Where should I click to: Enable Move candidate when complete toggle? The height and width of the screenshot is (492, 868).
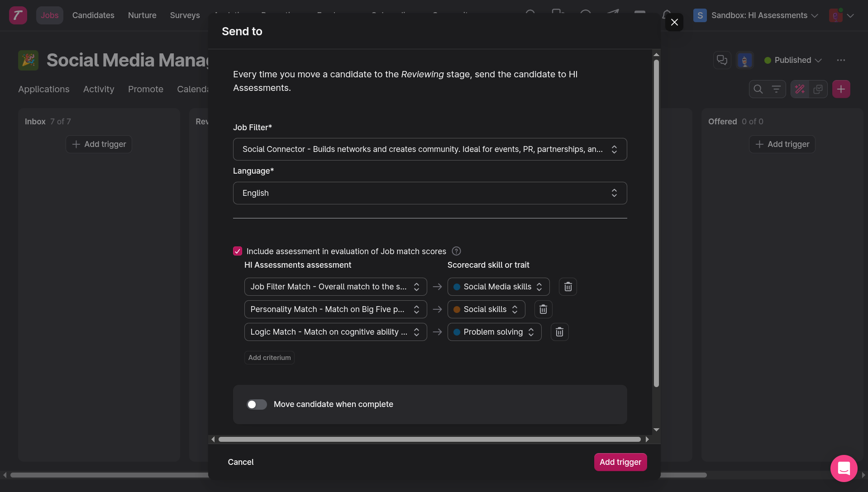tap(257, 404)
